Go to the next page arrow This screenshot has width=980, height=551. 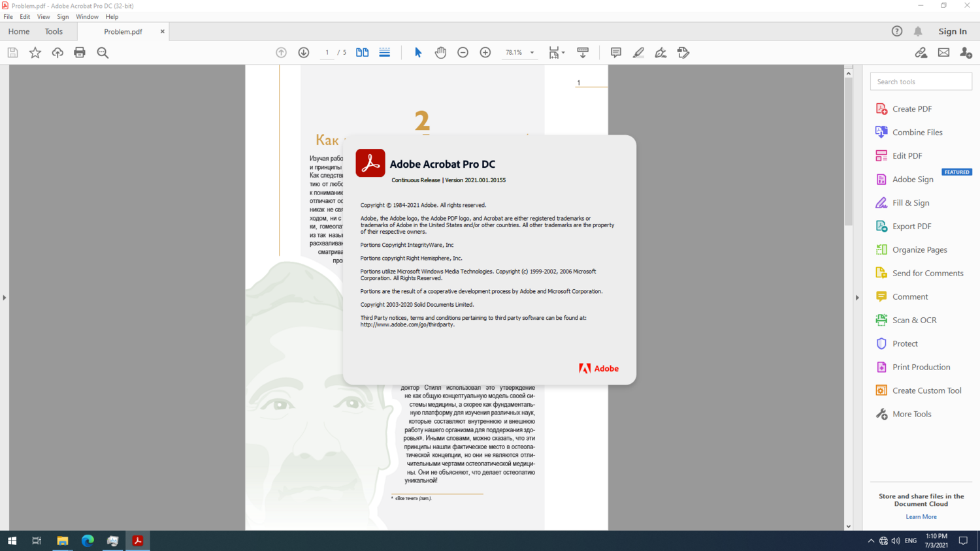tap(304, 53)
